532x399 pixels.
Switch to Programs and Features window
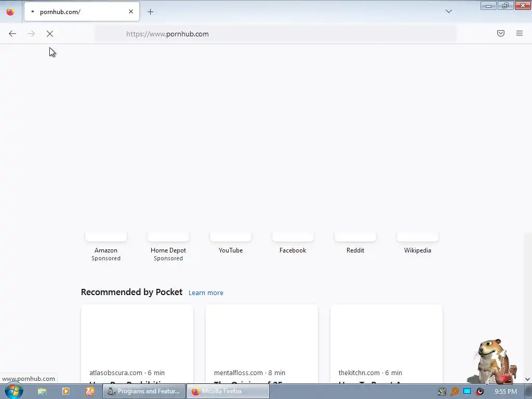pyautogui.click(x=144, y=391)
